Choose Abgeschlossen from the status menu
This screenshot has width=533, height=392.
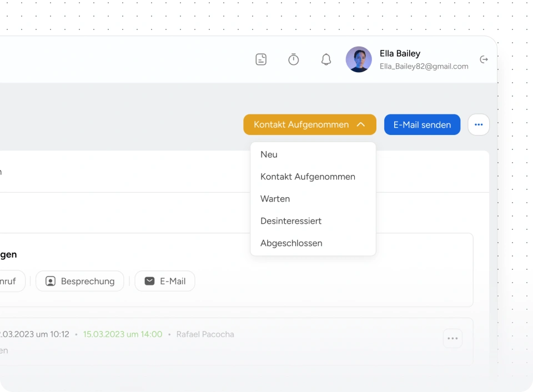coord(291,243)
